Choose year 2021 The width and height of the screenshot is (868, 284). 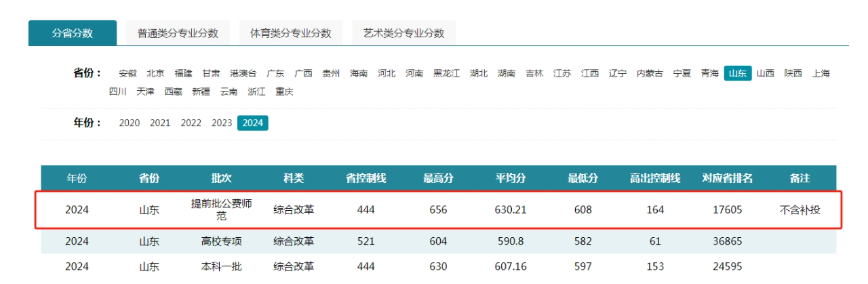(x=160, y=123)
